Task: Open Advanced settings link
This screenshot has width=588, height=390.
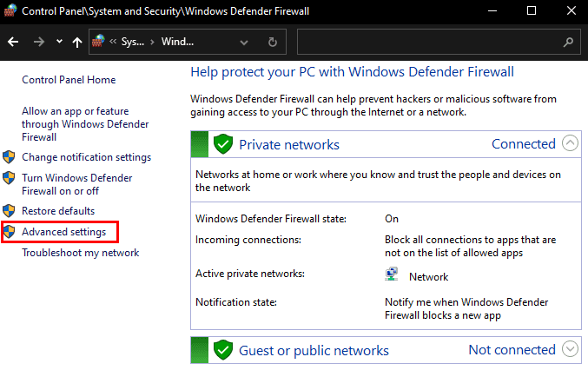Action: (x=63, y=232)
